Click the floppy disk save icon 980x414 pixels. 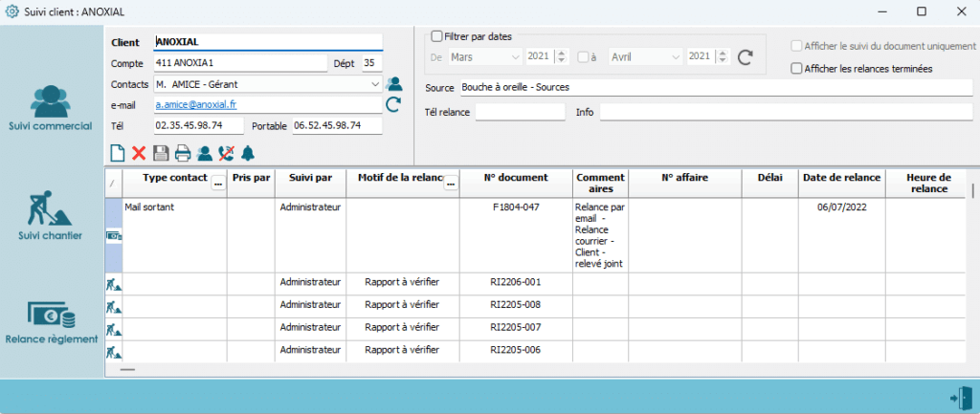click(161, 153)
